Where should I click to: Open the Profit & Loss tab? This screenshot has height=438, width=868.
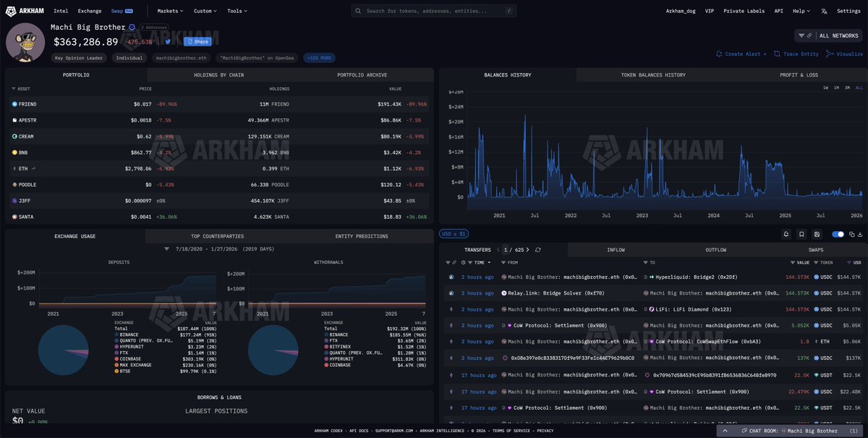click(x=799, y=75)
